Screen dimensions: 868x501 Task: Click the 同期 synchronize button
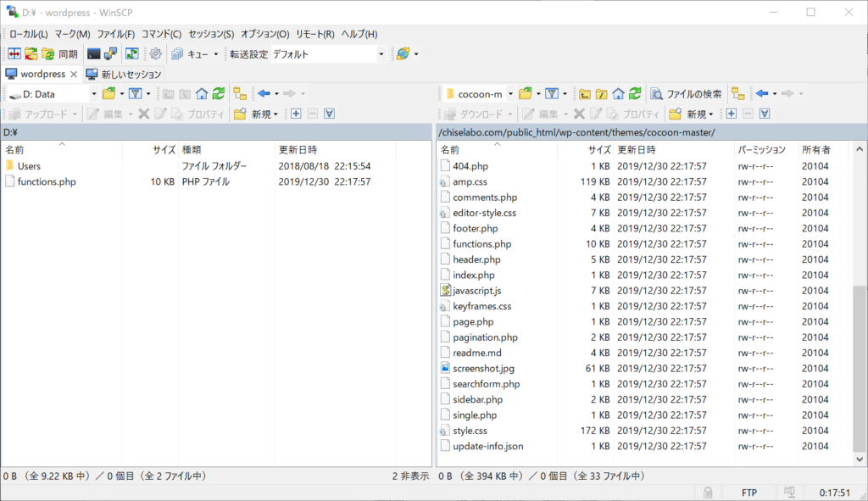[x=60, y=53]
